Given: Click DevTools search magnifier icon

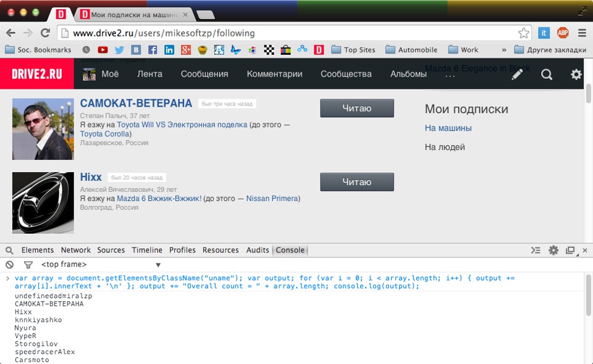Looking at the screenshot, I should (x=9, y=250).
